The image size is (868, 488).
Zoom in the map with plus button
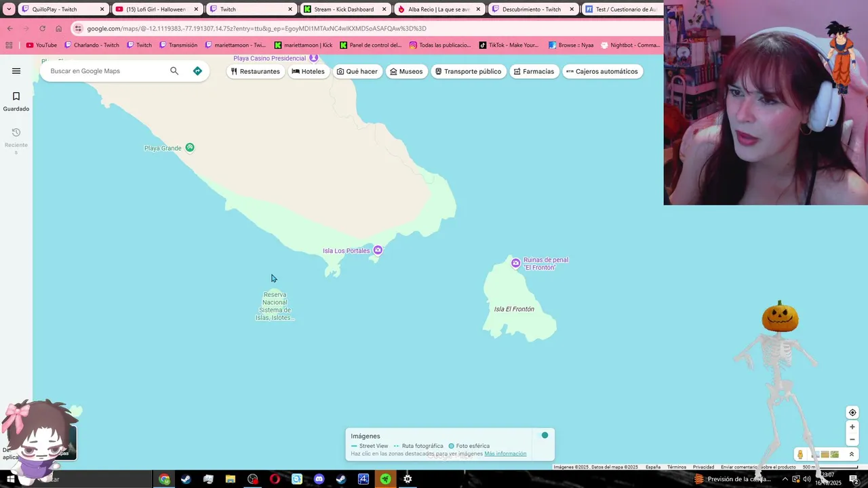pos(852,427)
